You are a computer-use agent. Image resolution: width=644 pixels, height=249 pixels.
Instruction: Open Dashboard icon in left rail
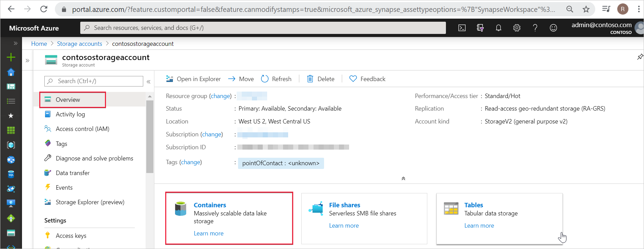pos(11,87)
